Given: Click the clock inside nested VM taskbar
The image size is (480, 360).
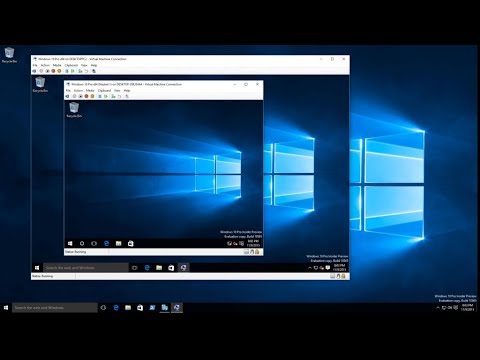Looking at the screenshot, I should coord(253,243).
